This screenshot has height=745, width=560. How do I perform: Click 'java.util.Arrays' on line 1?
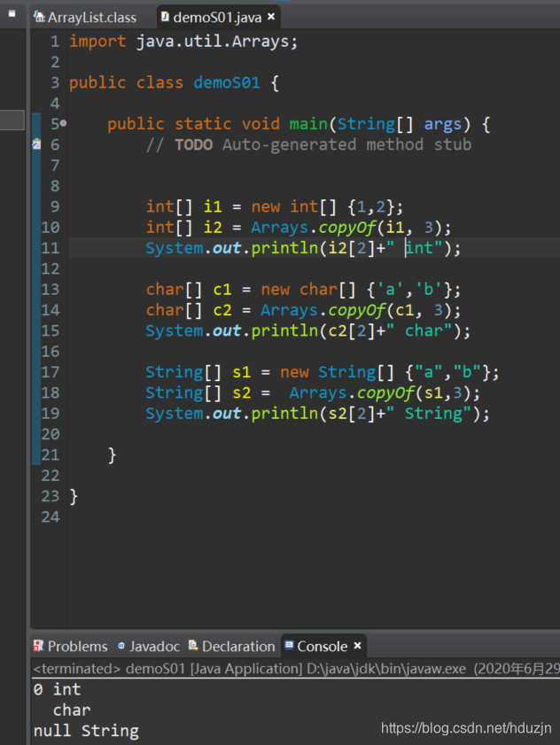coord(213,42)
